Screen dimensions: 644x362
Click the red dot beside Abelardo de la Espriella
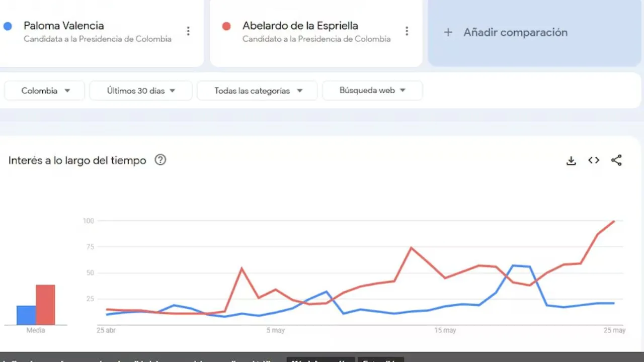click(x=226, y=26)
